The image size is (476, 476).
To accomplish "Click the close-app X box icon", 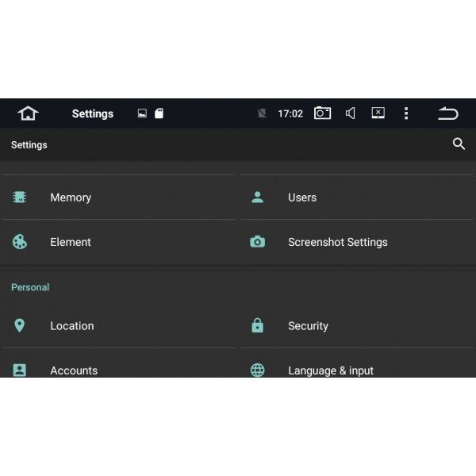I will pyautogui.click(x=378, y=113).
